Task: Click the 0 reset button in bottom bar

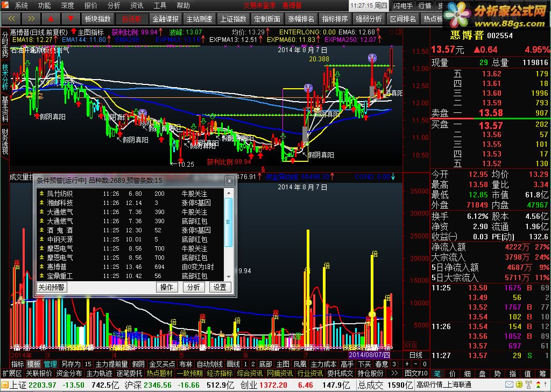Action: [x=424, y=364]
